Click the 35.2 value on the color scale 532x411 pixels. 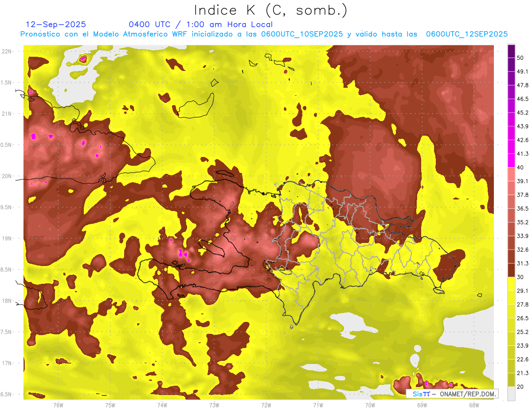coord(523,222)
